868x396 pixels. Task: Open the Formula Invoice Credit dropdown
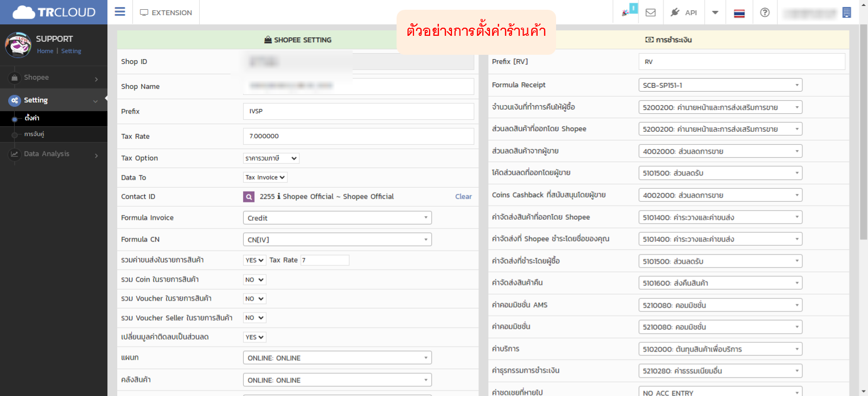(x=337, y=218)
